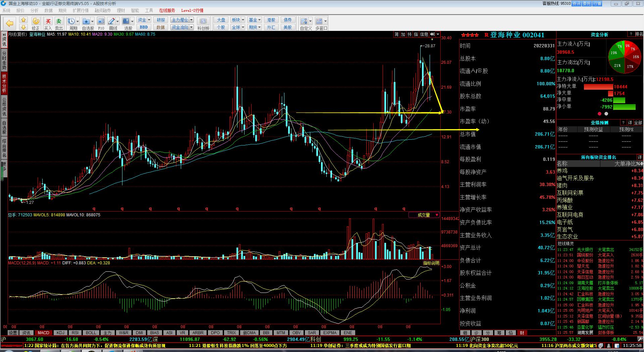Switch to the RSI indicator tab

(75, 333)
